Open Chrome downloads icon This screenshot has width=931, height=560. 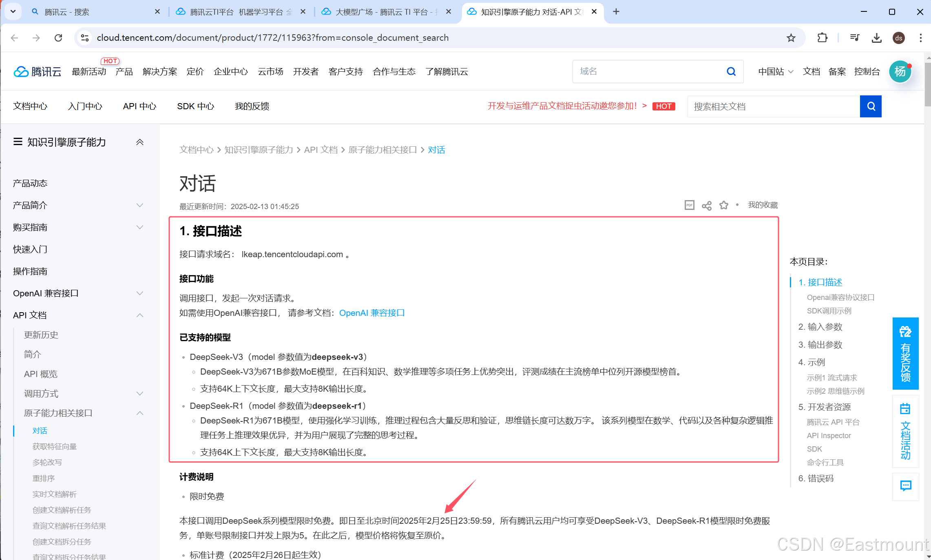876,38
